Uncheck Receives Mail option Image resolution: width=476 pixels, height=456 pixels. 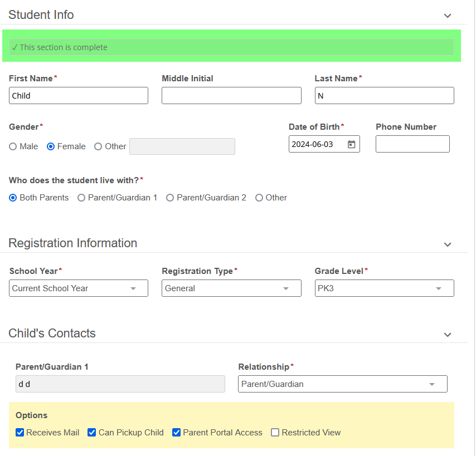pos(20,433)
